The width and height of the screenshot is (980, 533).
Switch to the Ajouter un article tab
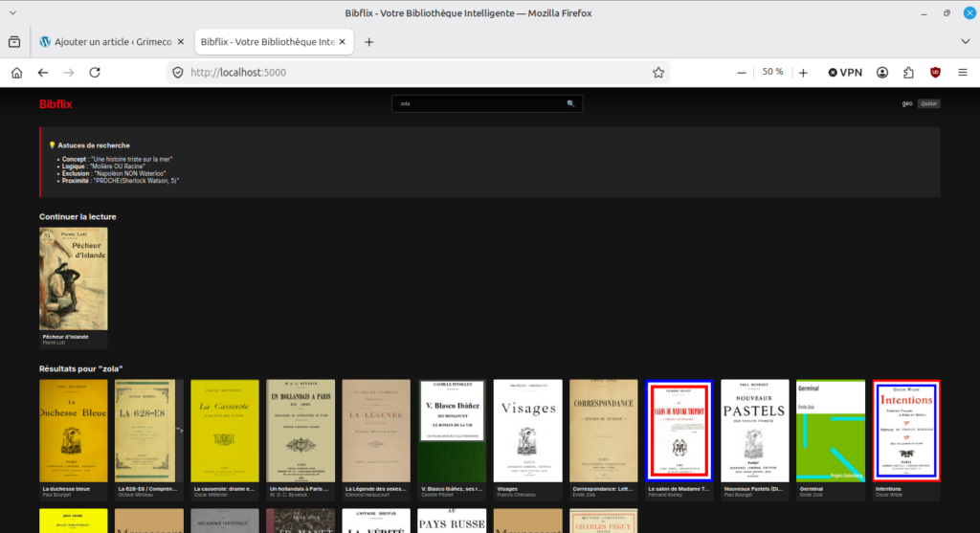pos(105,42)
